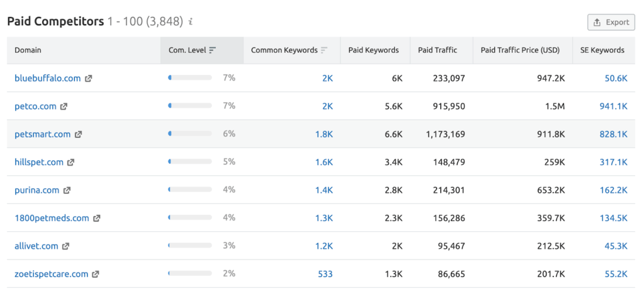The height and width of the screenshot is (291, 644).
Task: Open 2K common keywords for bluebuffalo.com
Action: coord(327,79)
